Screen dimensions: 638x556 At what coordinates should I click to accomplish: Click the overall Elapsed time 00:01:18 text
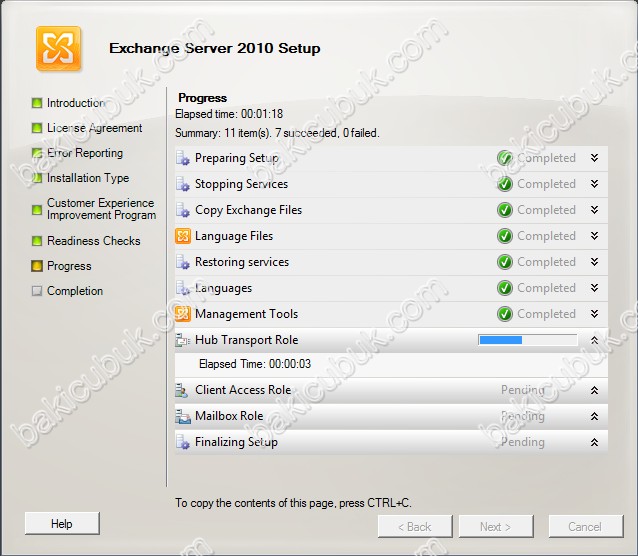pyautogui.click(x=229, y=114)
